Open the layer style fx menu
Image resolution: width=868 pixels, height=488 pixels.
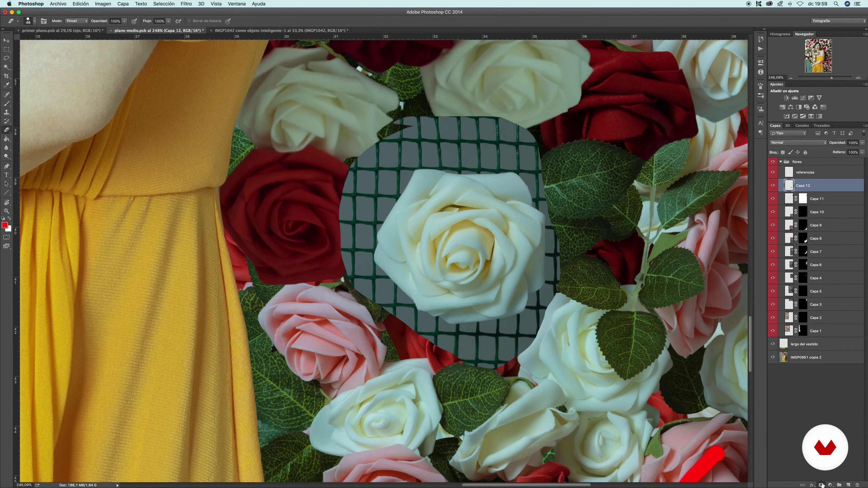812,485
